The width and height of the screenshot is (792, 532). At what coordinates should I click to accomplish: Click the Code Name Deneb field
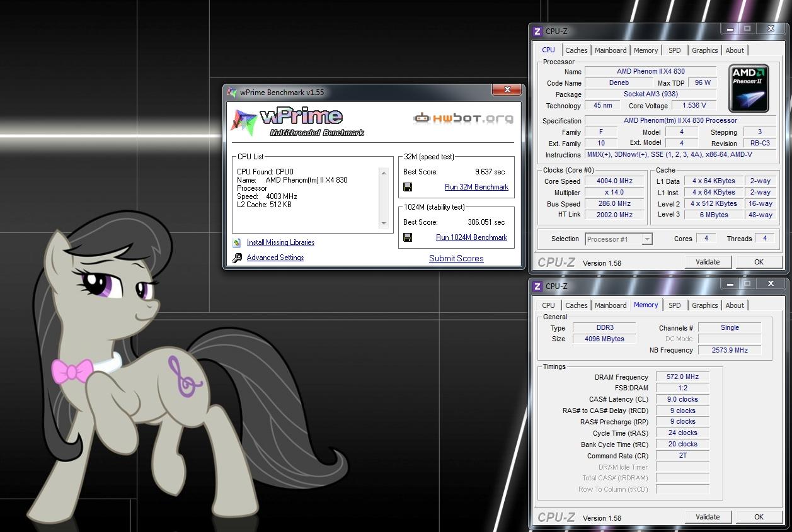click(619, 82)
